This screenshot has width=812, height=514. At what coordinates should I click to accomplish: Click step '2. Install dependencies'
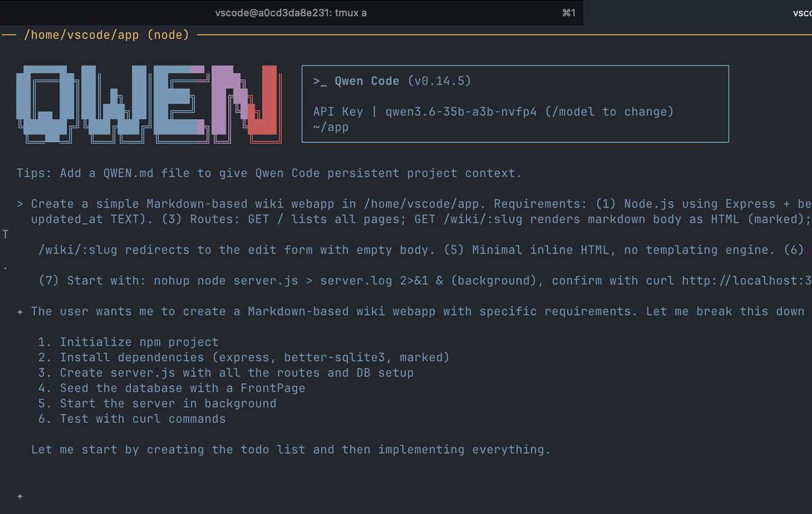coord(244,357)
